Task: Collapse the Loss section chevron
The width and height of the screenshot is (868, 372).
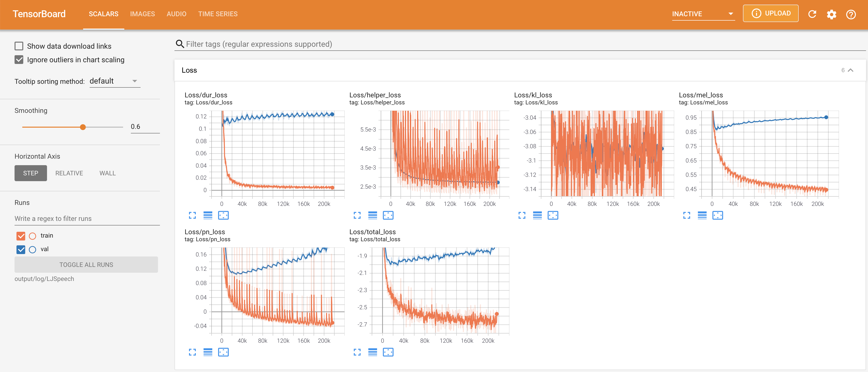Action: click(x=851, y=70)
